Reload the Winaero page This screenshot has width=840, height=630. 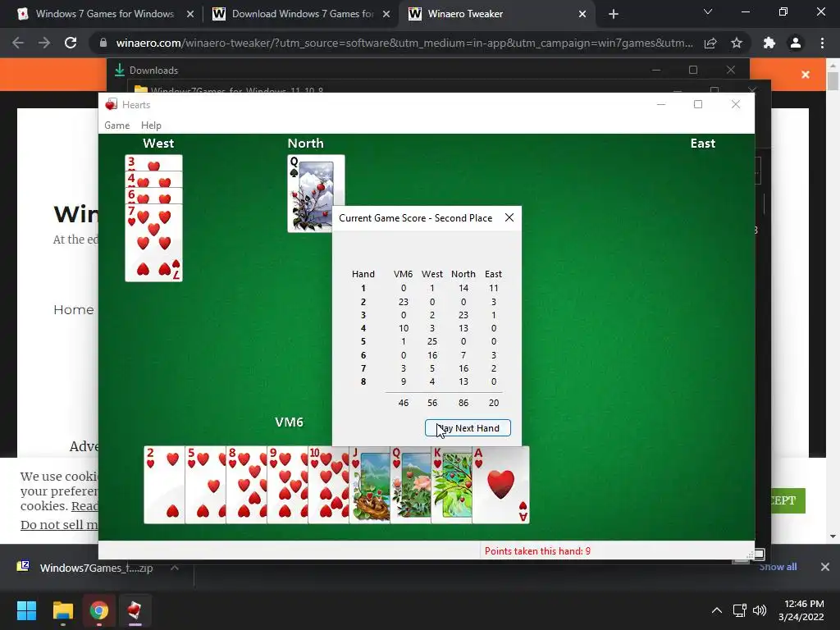coord(71,43)
